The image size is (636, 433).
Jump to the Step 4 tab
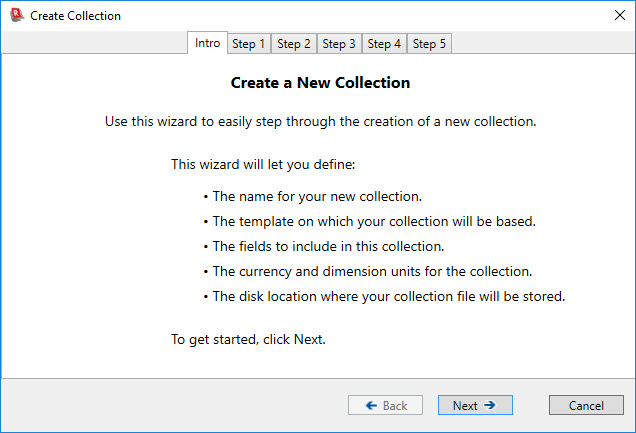384,44
